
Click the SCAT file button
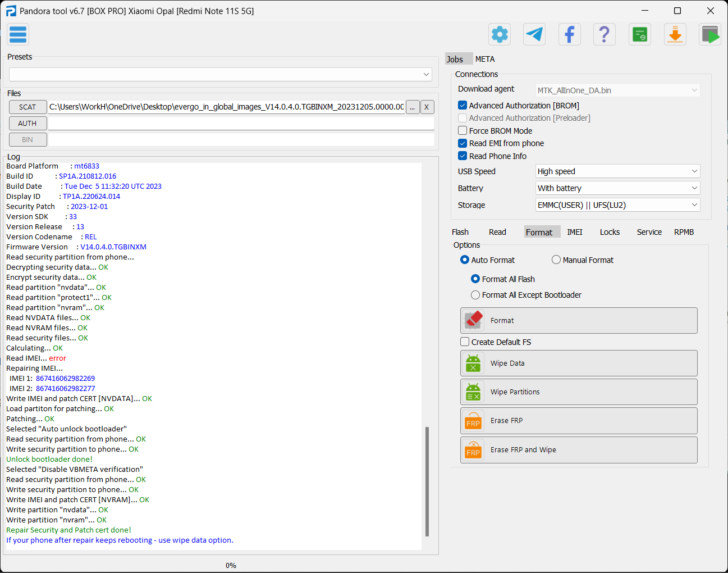pos(28,107)
